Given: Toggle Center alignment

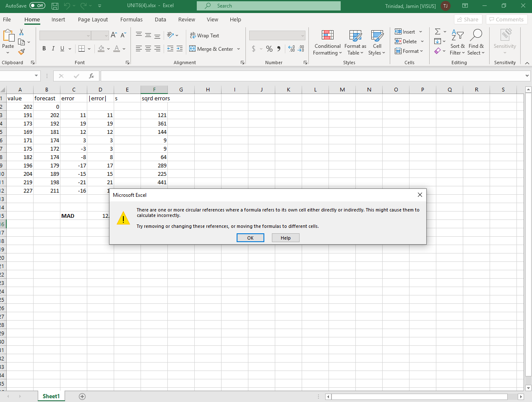Looking at the screenshot, I should [x=148, y=49].
